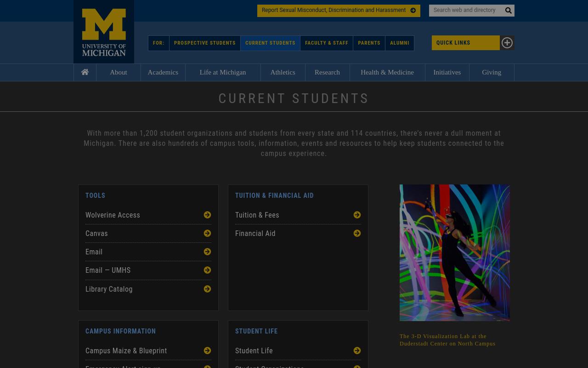Viewport: 588px width, 368px height.
Task: Open the About menu
Action: (119, 72)
